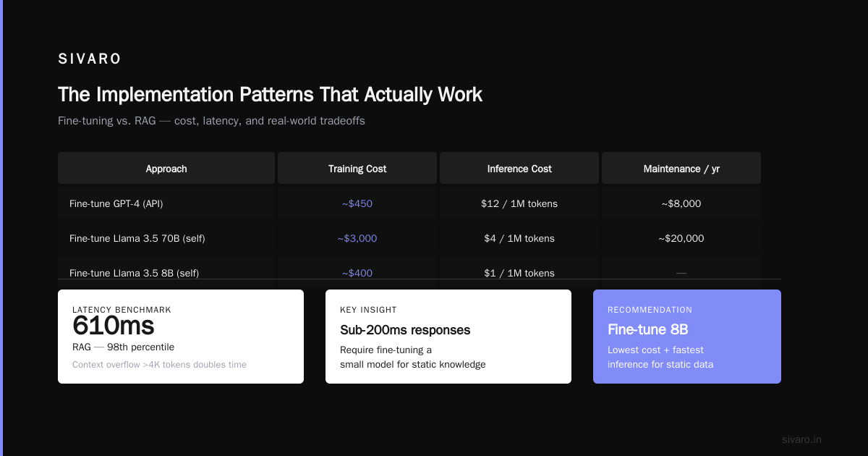Click the RECOMMENDATION card label
Screen dimensions: 868x456
650,310
